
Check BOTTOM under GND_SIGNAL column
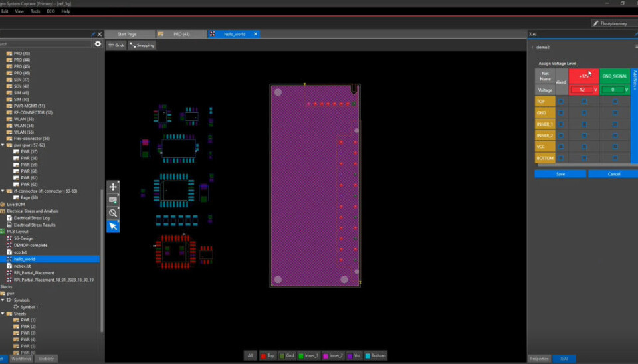coord(615,158)
